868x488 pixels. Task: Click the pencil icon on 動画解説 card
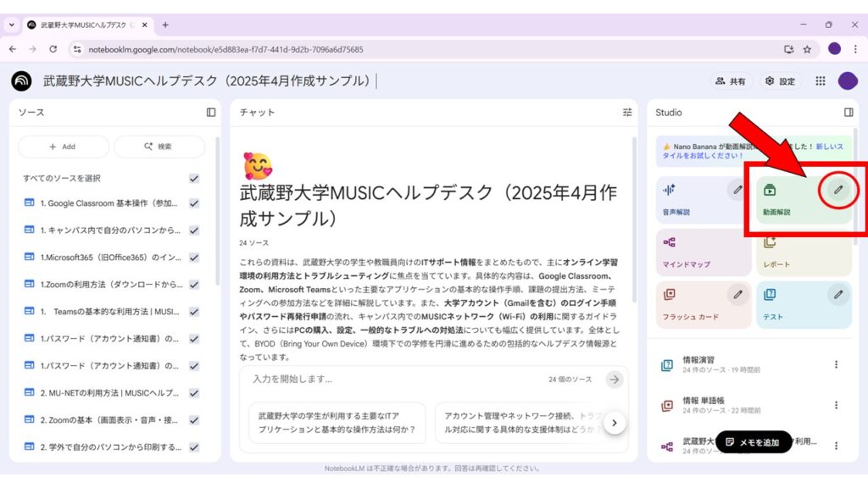(838, 190)
